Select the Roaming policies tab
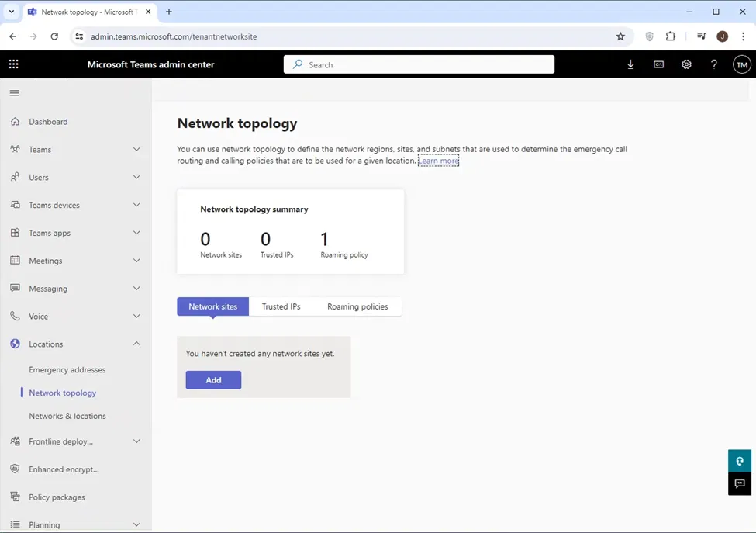The image size is (756, 533). (357, 306)
